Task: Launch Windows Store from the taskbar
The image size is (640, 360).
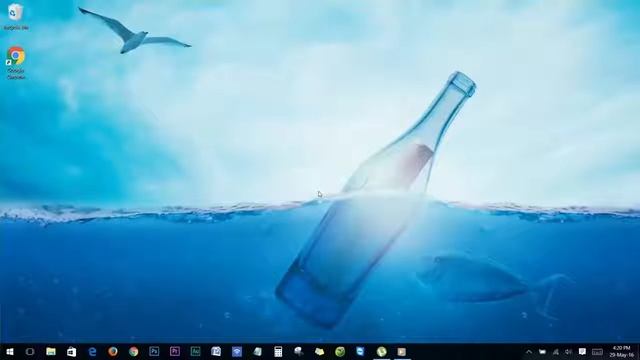Action: click(x=71, y=351)
